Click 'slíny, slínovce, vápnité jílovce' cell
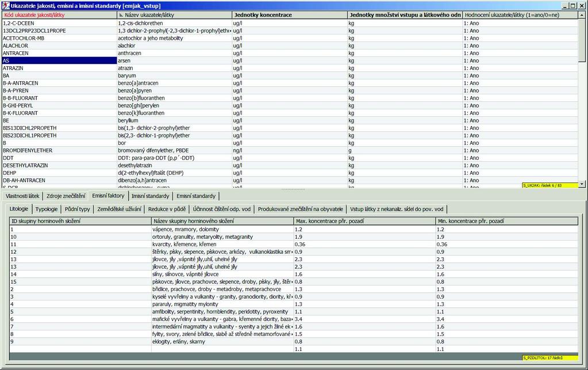The image size is (588, 370). (222, 274)
